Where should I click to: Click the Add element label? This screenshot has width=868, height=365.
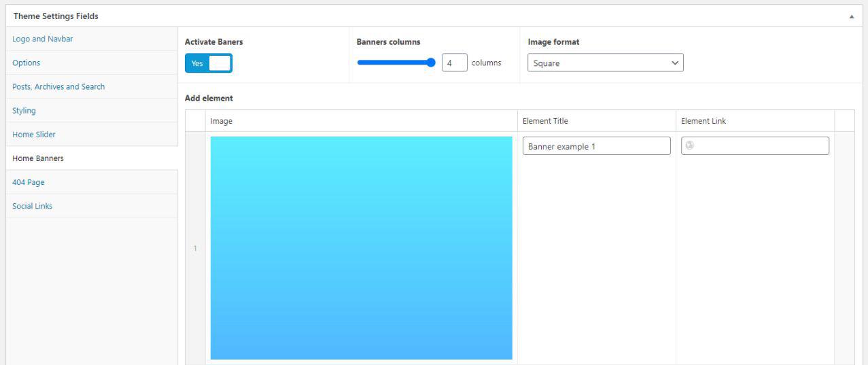209,98
